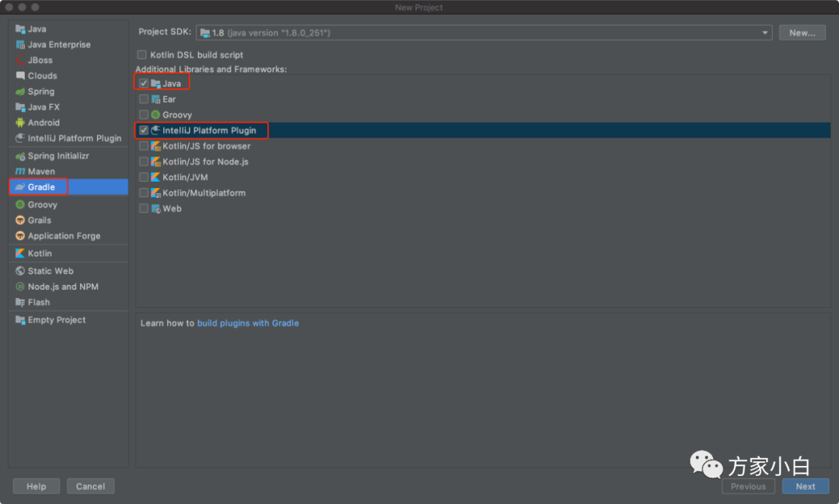Check the Kotlin/Multiplatform checkbox
Viewport: 839px width, 504px height.
[x=144, y=193]
